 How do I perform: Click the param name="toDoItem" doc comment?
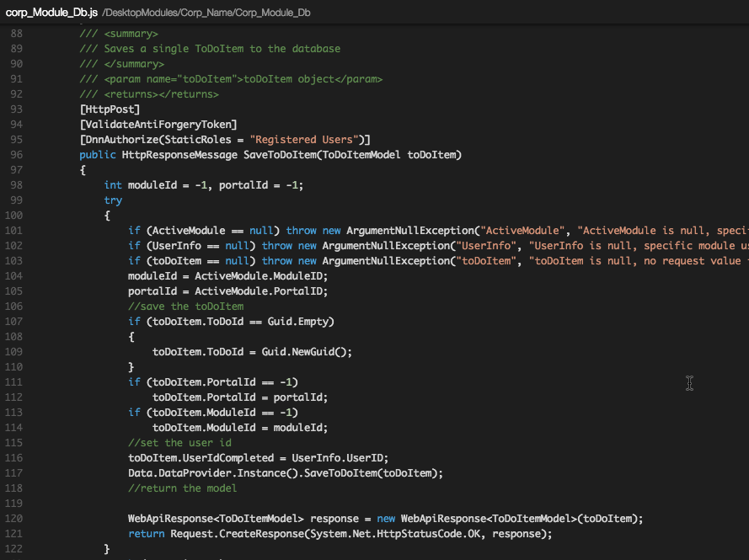coord(231,79)
